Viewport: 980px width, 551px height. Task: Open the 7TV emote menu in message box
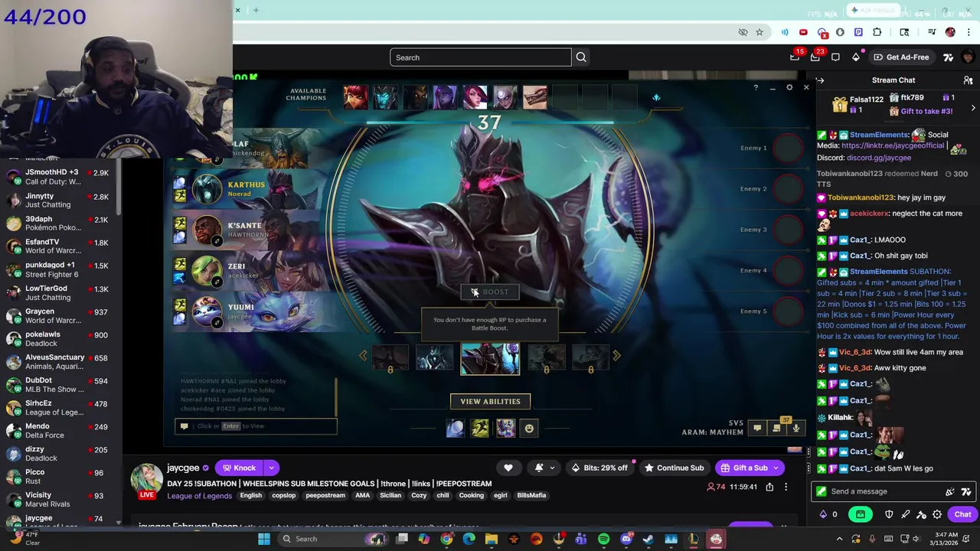point(966,491)
